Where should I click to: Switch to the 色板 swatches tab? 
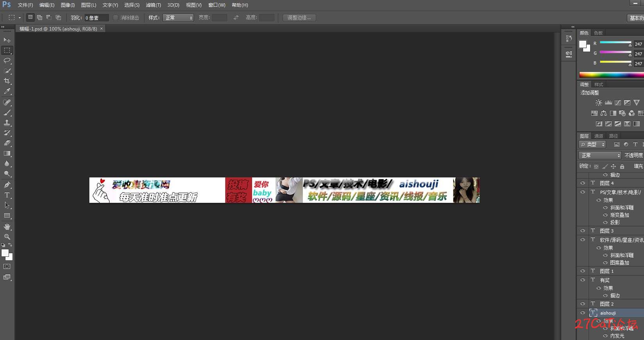coord(598,33)
